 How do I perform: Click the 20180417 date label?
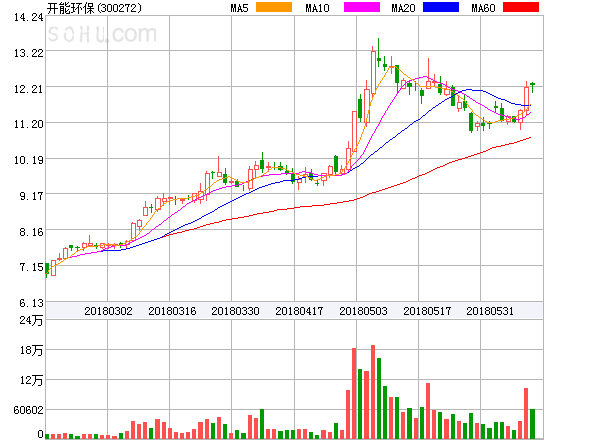[299, 311]
